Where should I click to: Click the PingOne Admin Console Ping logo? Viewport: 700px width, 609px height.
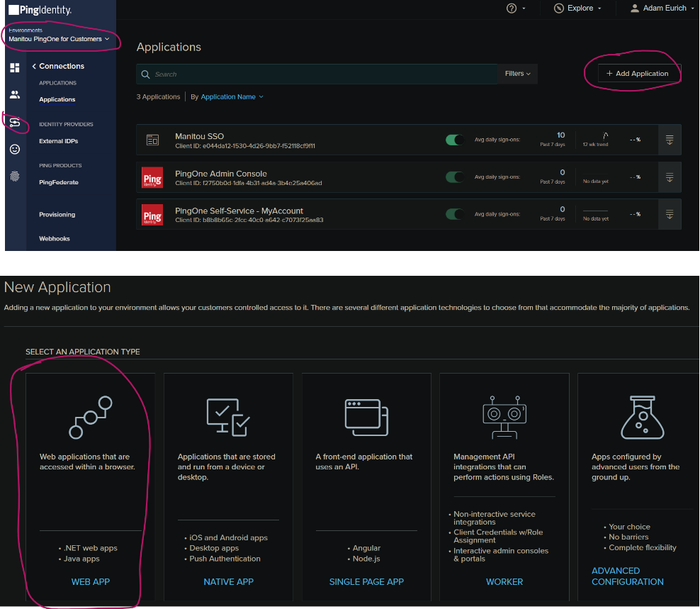tap(152, 177)
